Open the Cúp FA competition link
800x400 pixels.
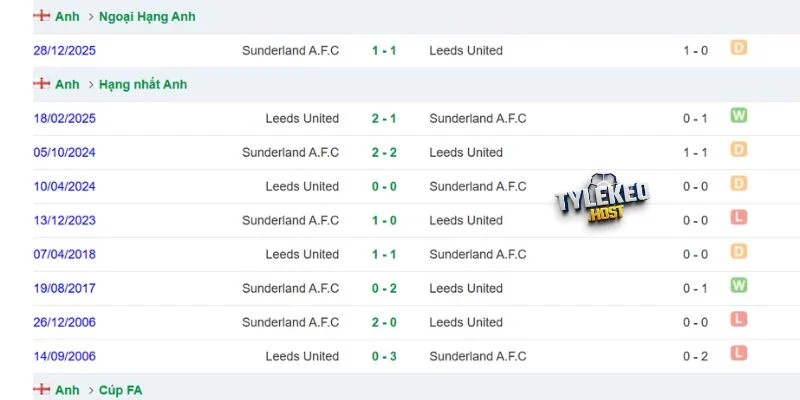(x=120, y=390)
